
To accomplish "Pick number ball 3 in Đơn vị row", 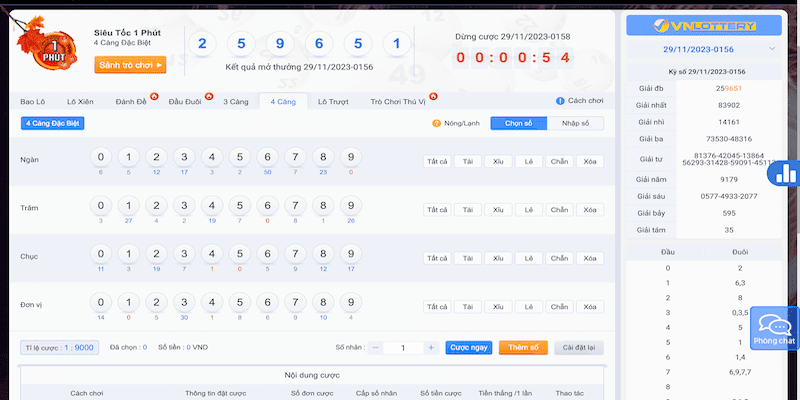I will (183, 302).
